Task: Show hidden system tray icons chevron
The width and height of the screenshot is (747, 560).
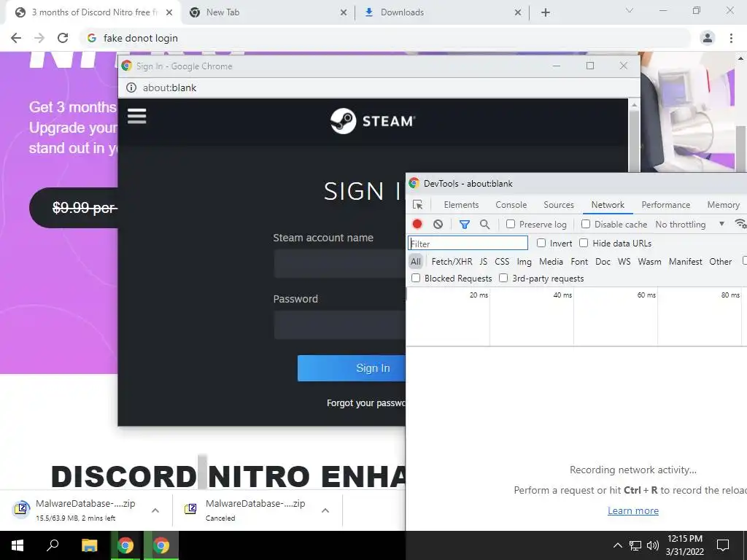Action: click(x=617, y=545)
